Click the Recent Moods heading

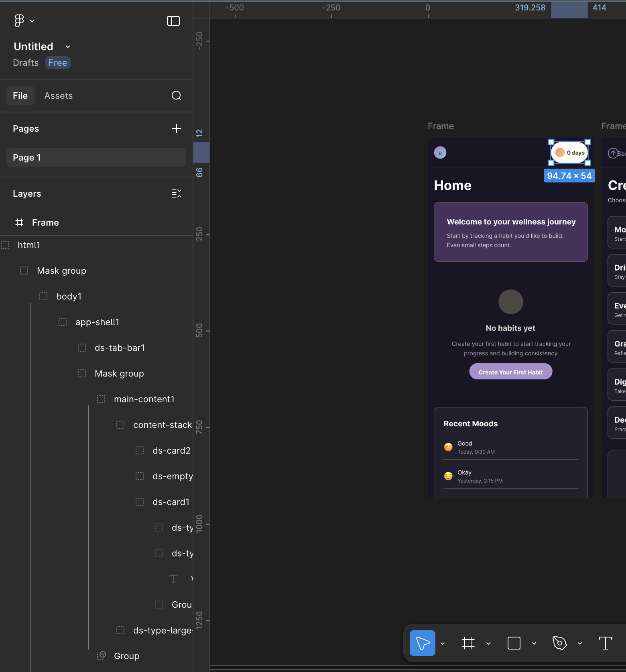coord(471,424)
